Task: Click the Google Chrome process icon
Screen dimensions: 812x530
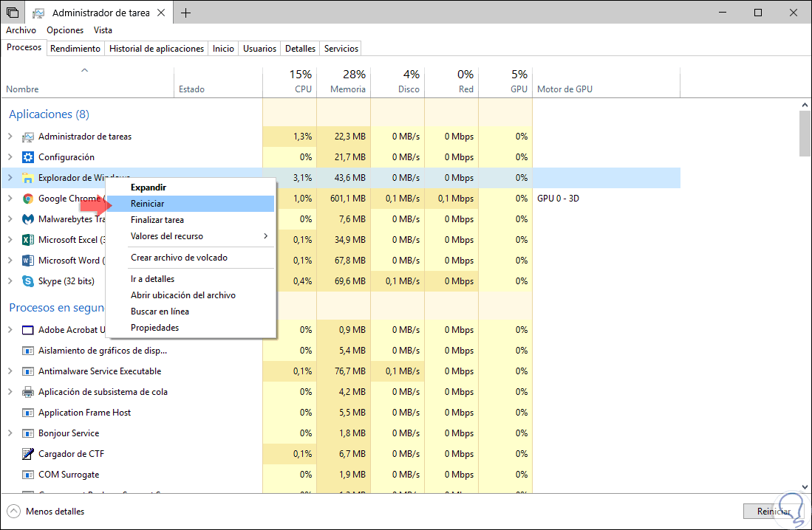Action: pos(28,199)
